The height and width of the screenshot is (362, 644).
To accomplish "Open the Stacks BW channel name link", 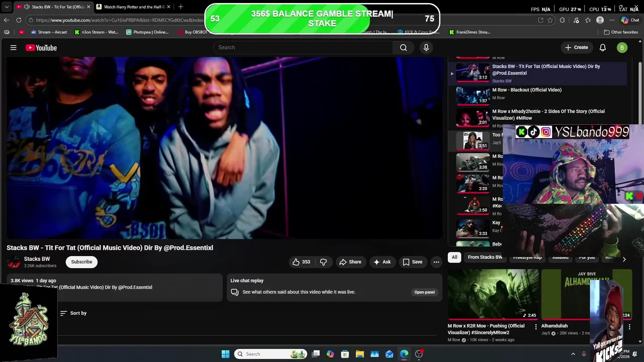I will pos(37,259).
